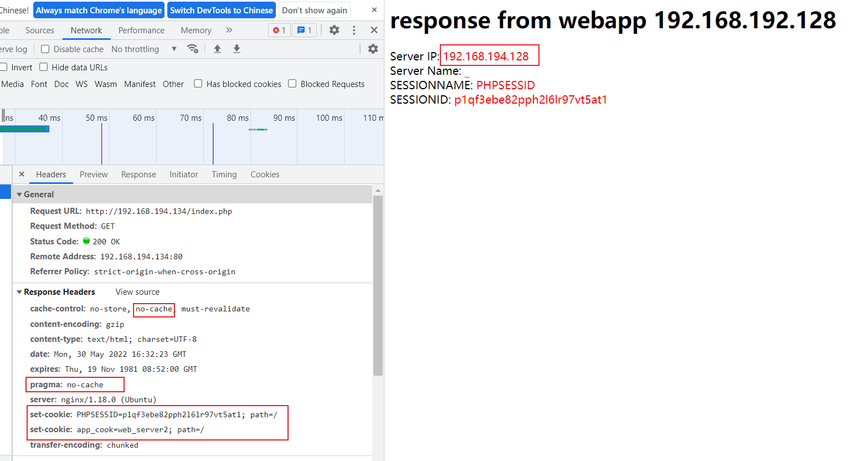Viewport: 868px width, 461px height.
Task: Click the 80 ms timeline marker
Action: point(238,117)
